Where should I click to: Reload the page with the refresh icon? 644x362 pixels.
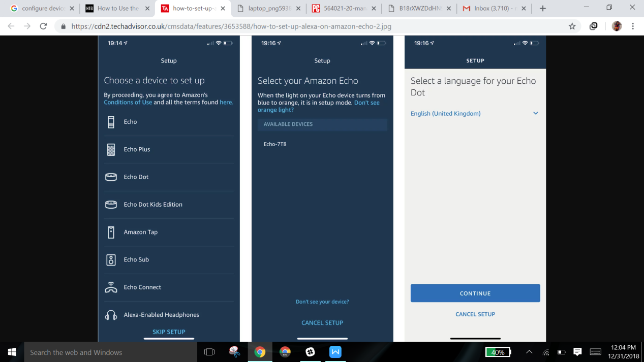point(44,26)
